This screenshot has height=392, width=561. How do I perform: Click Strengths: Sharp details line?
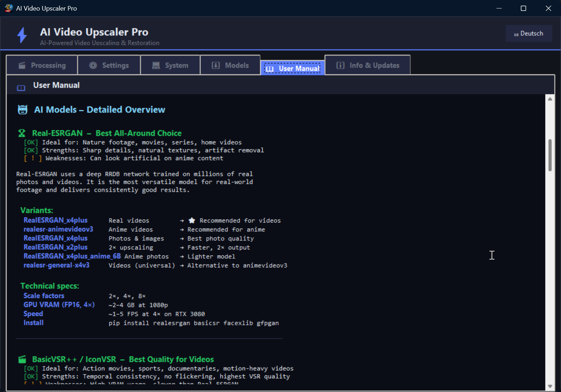pyautogui.click(x=144, y=150)
